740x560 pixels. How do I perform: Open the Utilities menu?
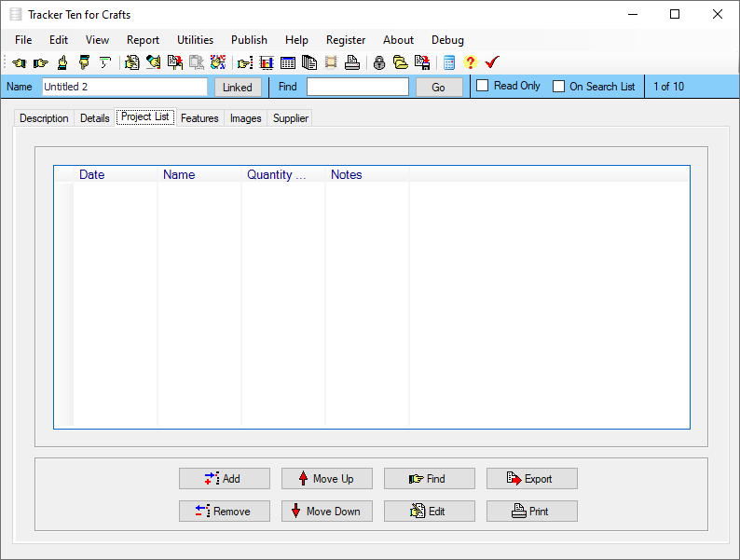click(x=195, y=40)
